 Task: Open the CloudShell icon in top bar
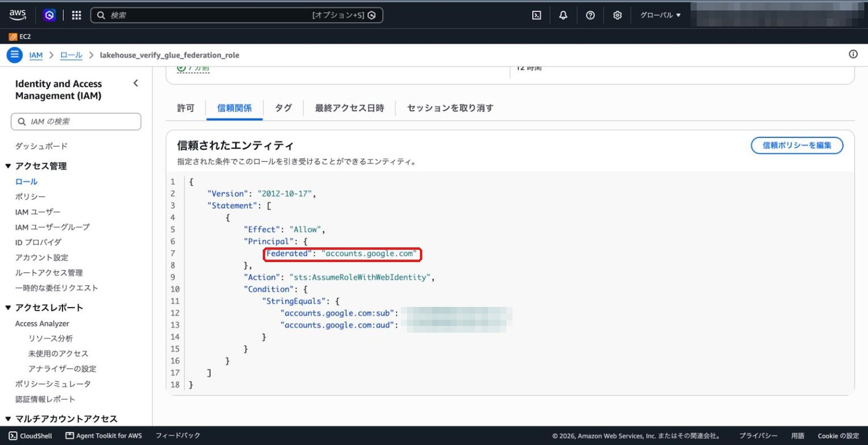pos(537,15)
